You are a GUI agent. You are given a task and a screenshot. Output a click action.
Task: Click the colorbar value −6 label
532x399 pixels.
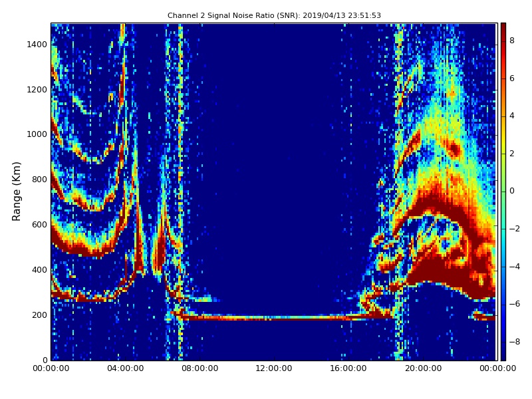click(515, 304)
